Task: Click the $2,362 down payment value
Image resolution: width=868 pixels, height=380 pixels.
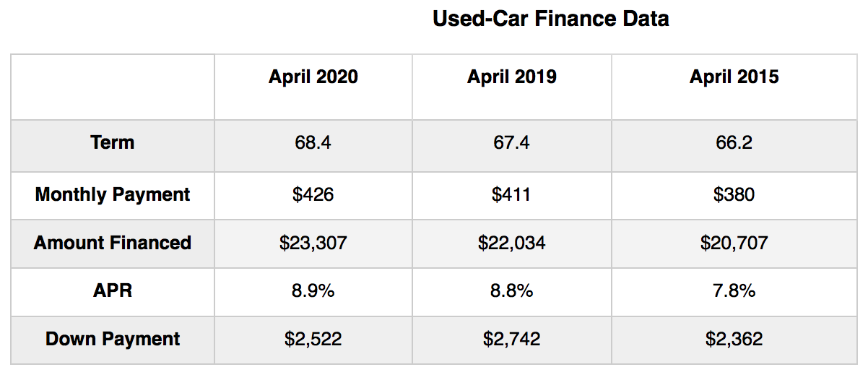Action: pyautogui.click(x=734, y=339)
